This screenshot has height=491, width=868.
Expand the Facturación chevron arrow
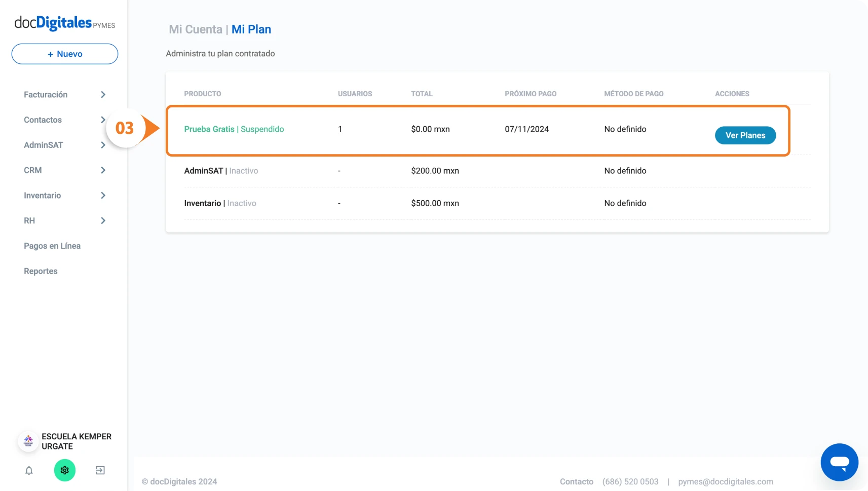(x=103, y=95)
